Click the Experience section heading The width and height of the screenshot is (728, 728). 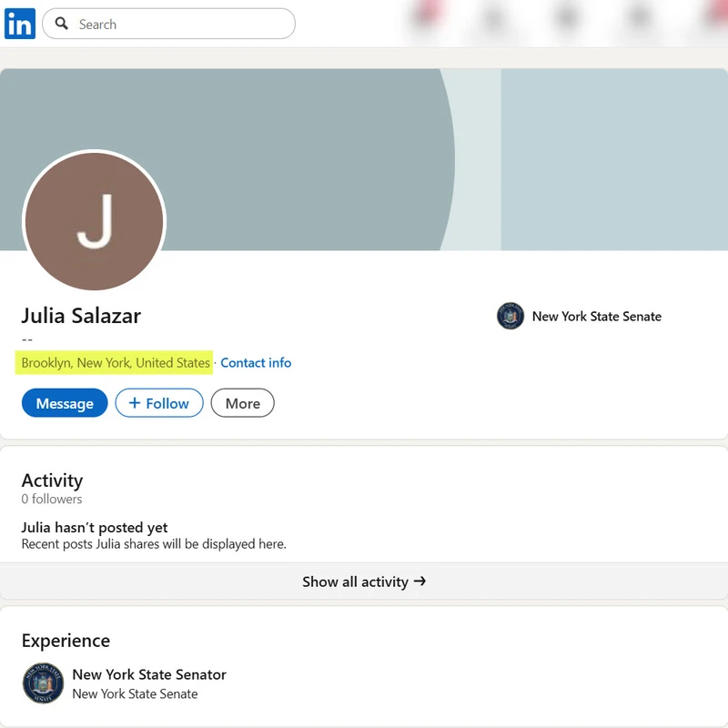click(66, 641)
